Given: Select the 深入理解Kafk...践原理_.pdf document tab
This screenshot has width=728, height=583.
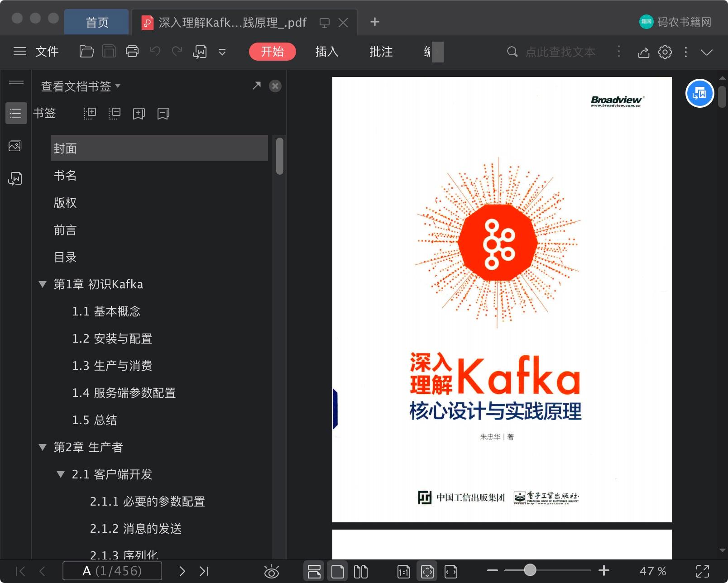Looking at the screenshot, I should pyautogui.click(x=232, y=22).
